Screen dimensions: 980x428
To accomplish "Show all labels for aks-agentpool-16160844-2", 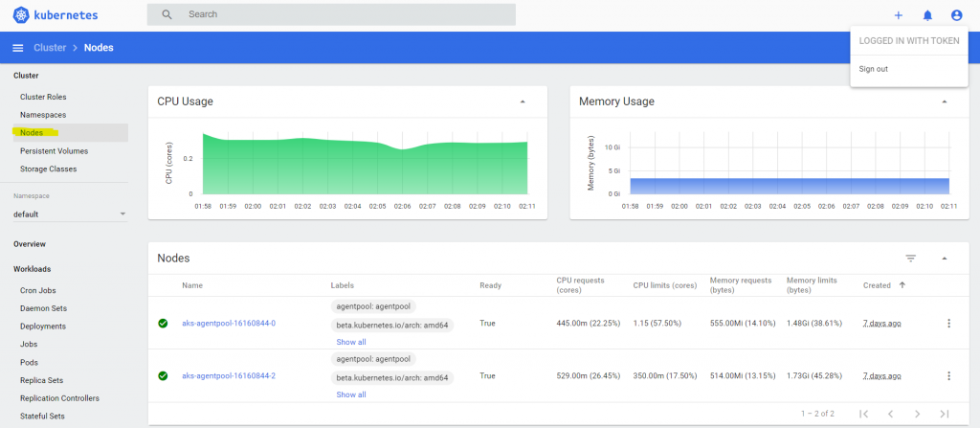I will [x=351, y=394].
